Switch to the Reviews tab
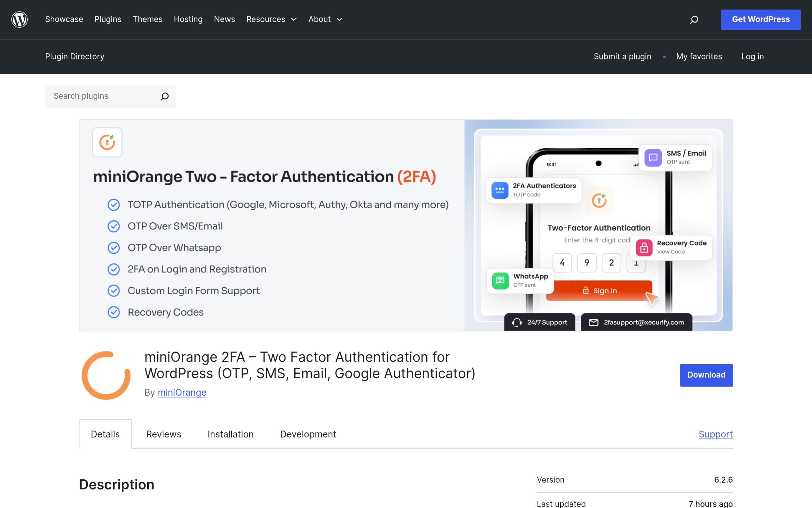The width and height of the screenshot is (812, 508). (x=163, y=434)
